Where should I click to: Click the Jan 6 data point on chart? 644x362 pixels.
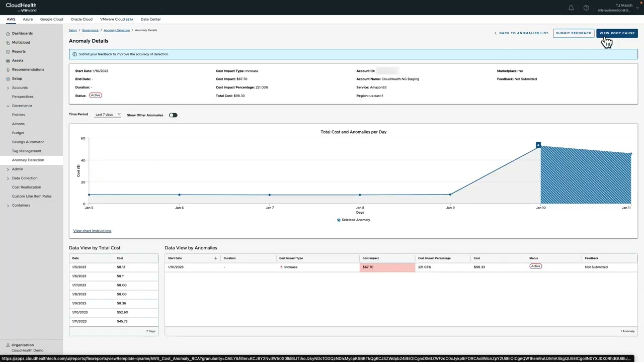[x=179, y=195]
